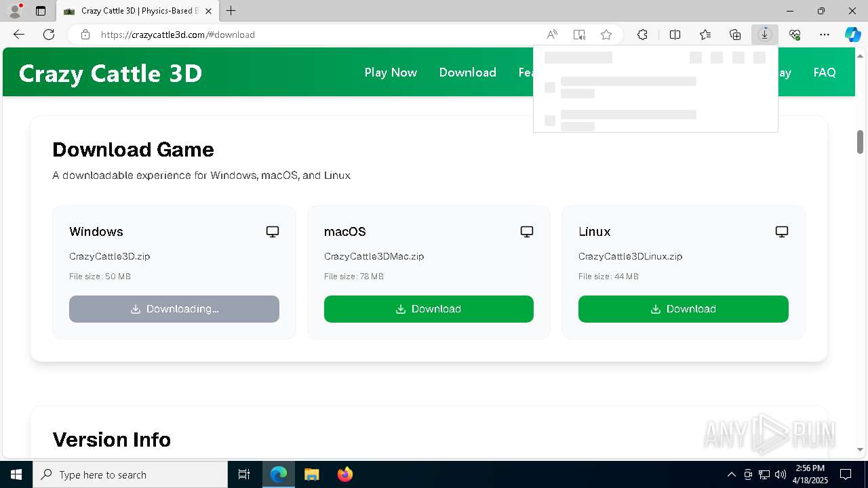
Task: Open Read aloud in address bar
Action: click(552, 35)
